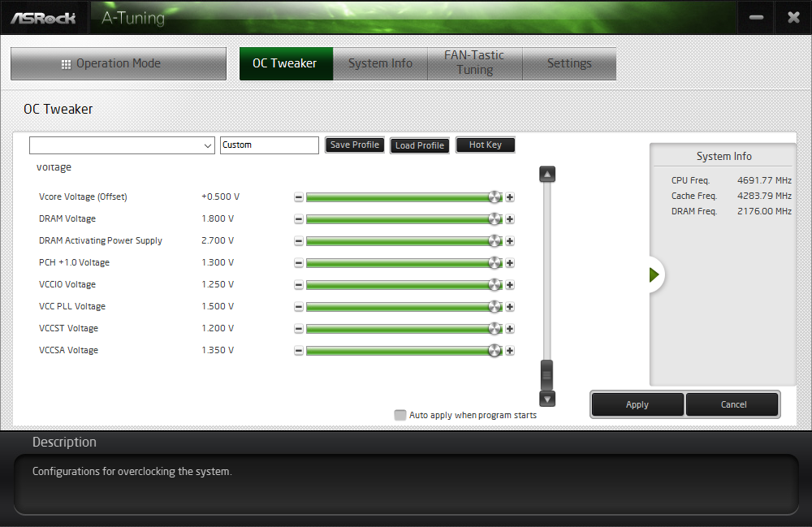This screenshot has height=527, width=812.
Task: Apply the overclocking changes
Action: (637, 405)
